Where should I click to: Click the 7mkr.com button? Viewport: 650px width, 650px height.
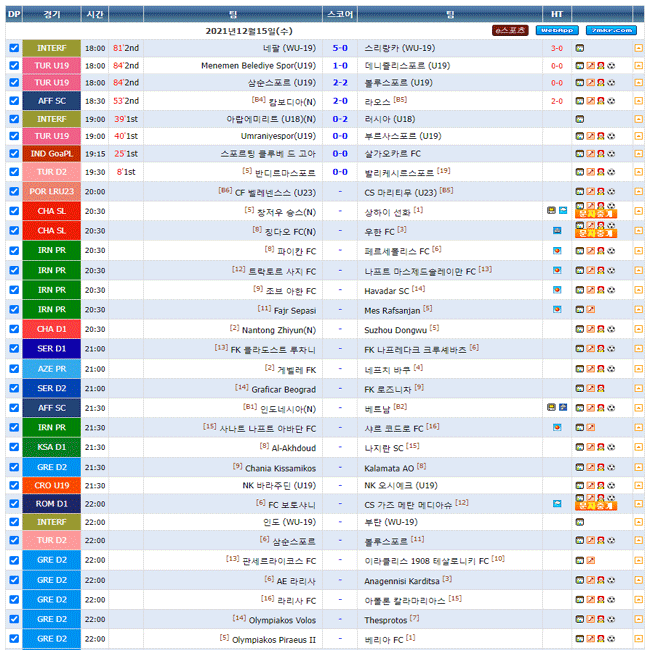611,30
